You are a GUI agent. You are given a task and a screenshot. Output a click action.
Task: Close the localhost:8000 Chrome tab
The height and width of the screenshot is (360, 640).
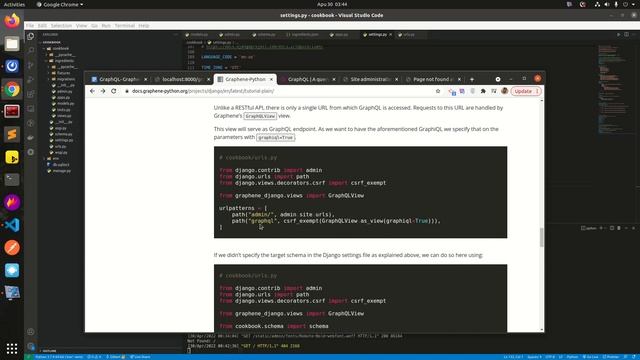coord(209,79)
